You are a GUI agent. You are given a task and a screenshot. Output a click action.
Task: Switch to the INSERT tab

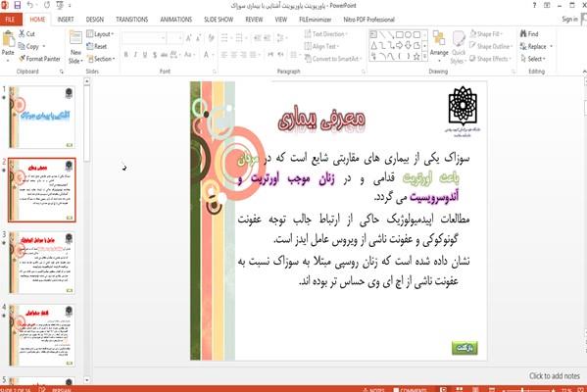[x=66, y=20]
